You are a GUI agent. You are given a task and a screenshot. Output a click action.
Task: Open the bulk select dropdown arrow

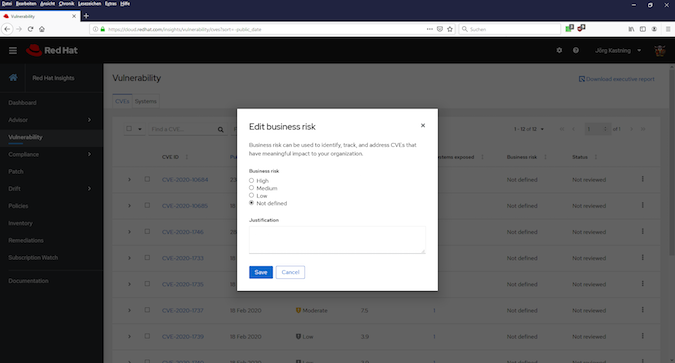(x=140, y=129)
